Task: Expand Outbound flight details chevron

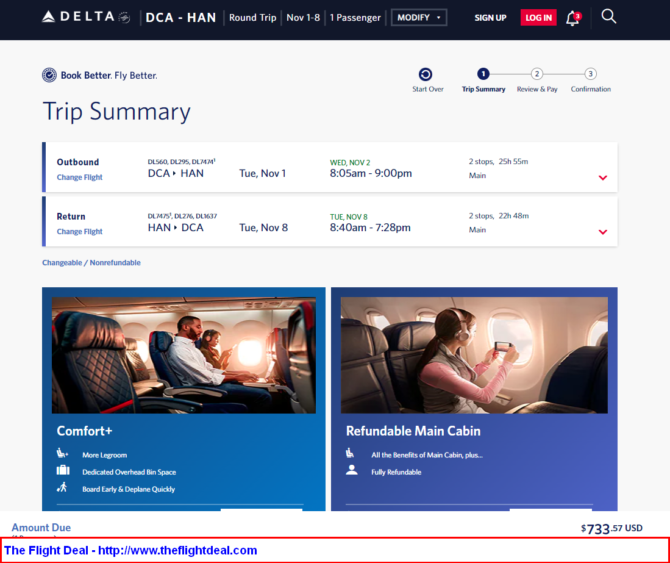Action: [x=602, y=178]
